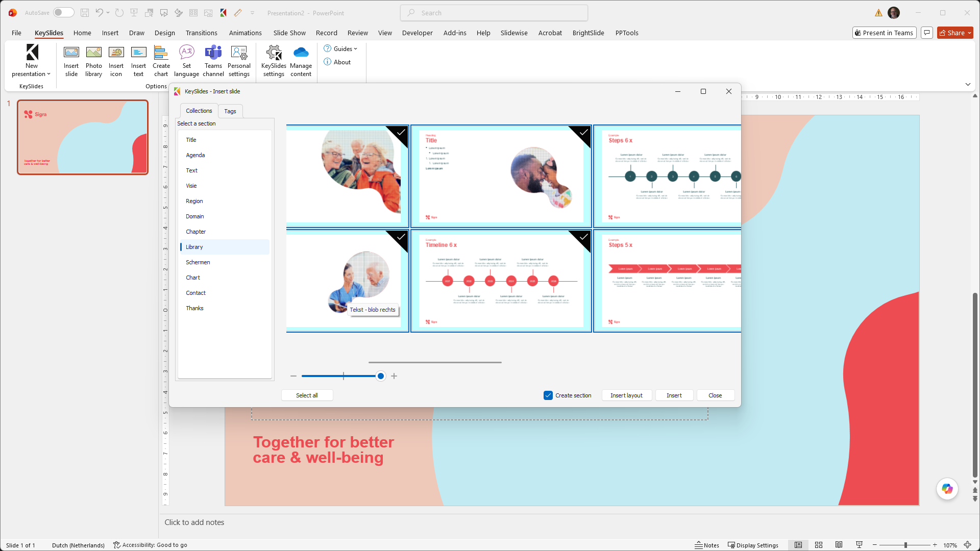
Task: Open the Photo library tool
Action: coord(94,61)
